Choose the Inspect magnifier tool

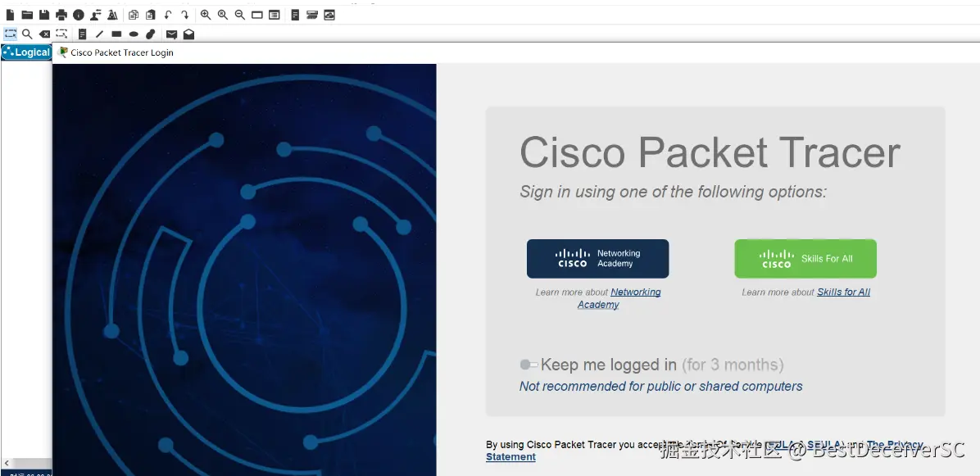(27, 34)
